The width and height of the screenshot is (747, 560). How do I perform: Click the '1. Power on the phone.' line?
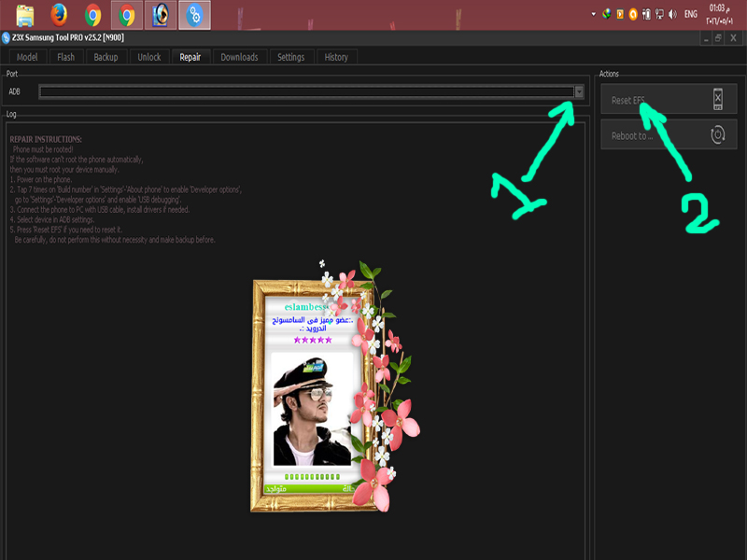click(41, 179)
